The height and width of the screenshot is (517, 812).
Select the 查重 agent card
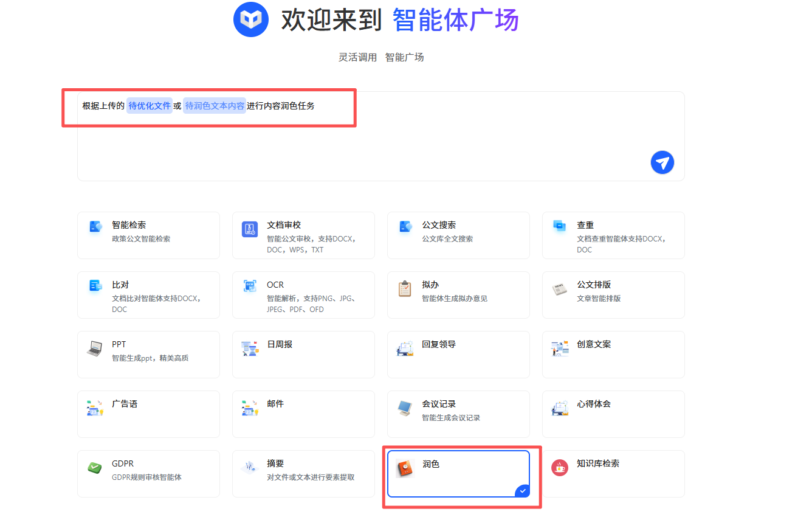tap(613, 235)
